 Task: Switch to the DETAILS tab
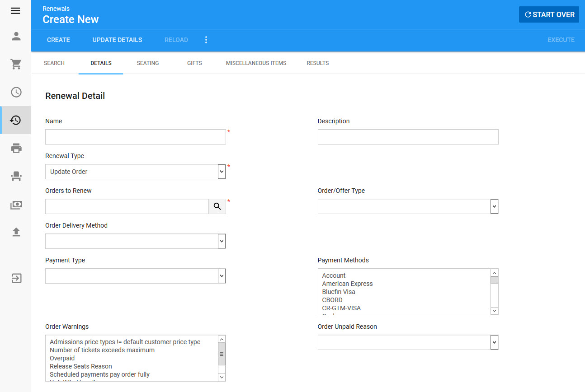point(101,63)
